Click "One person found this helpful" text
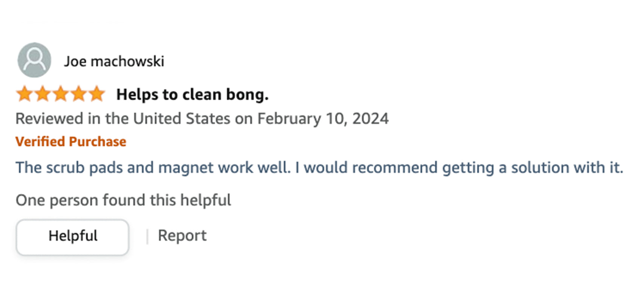The image size is (644, 289). 123,200
